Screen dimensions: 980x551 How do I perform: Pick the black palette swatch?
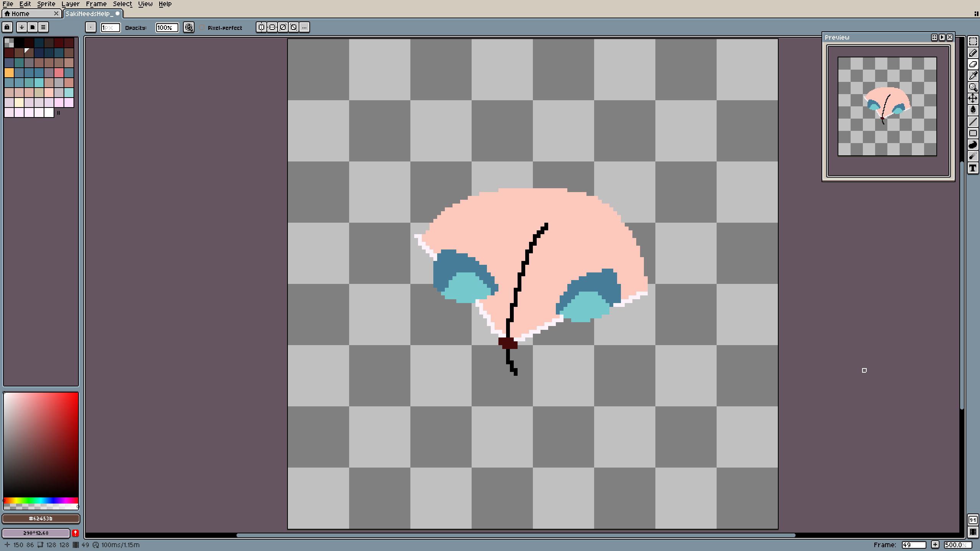19,42
